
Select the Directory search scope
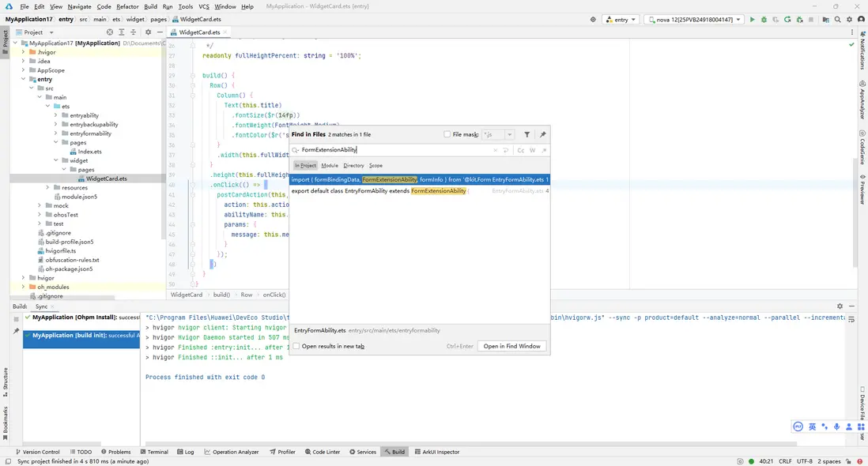click(x=353, y=165)
